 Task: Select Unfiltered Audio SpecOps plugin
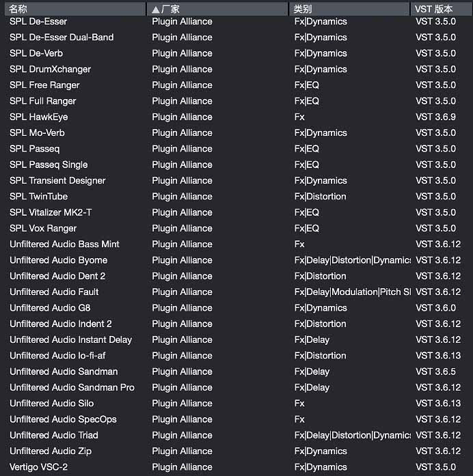tap(236, 419)
